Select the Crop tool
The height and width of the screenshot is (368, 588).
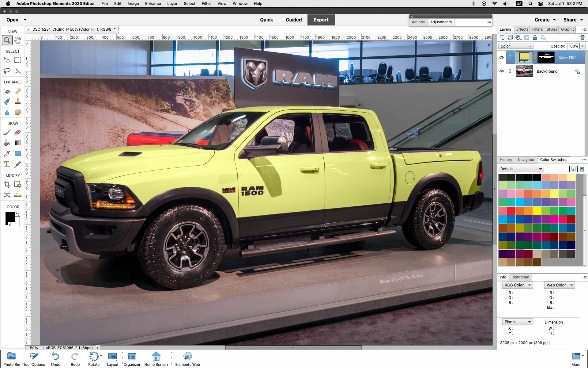7,185
